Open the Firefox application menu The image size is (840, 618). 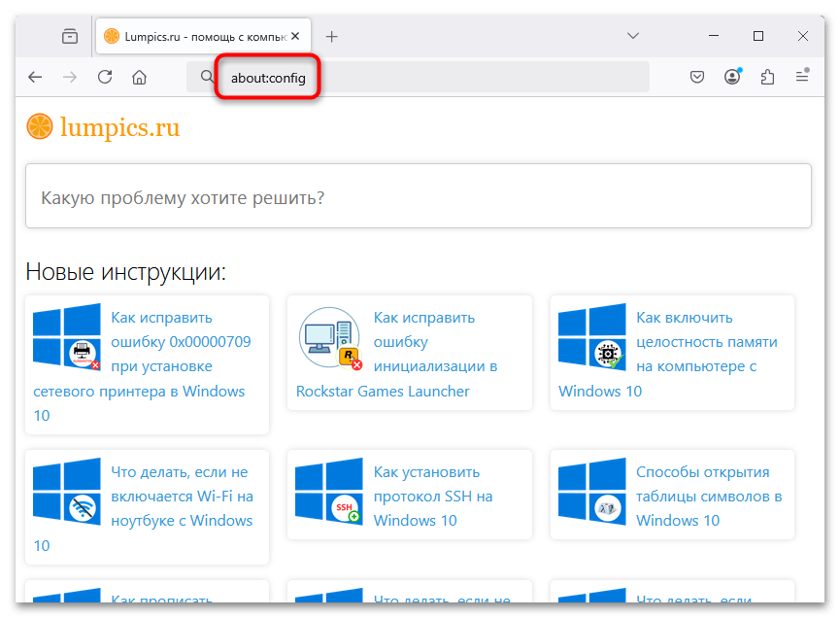[802, 76]
